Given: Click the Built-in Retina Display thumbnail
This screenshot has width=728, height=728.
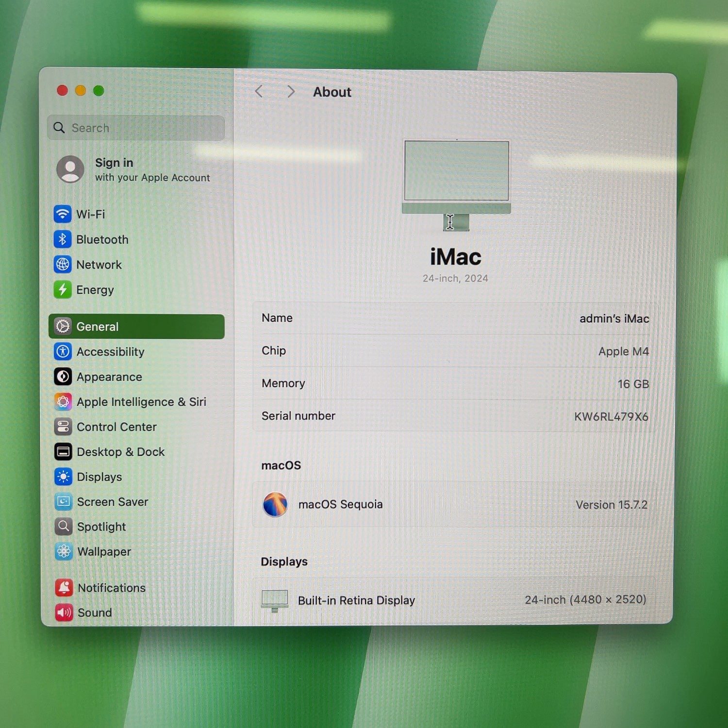Looking at the screenshot, I should pos(275,600).
